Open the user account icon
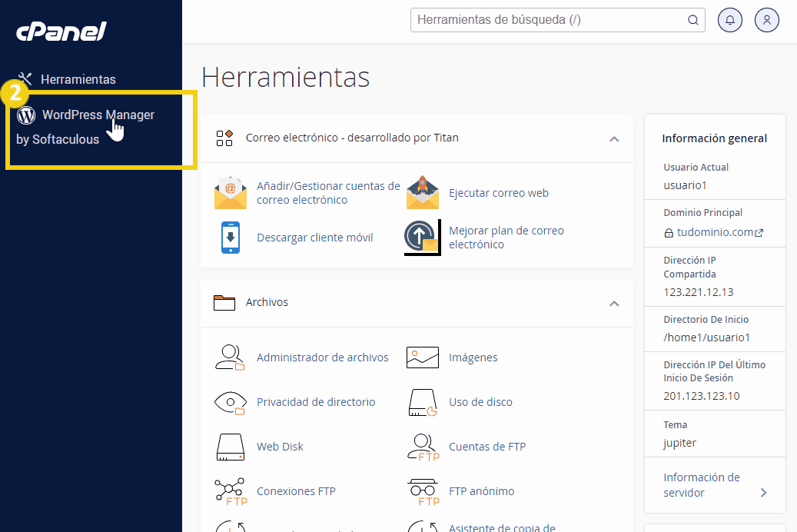Screen dimensions: 797x532 coord(767,20)
